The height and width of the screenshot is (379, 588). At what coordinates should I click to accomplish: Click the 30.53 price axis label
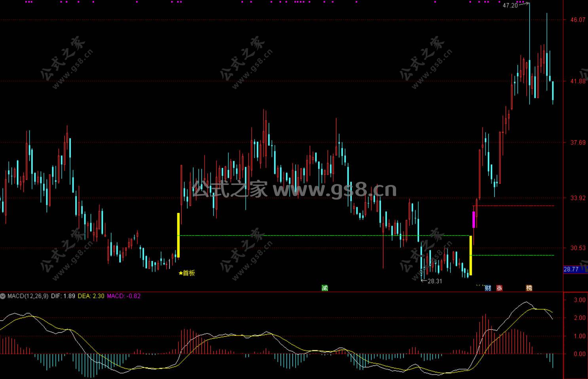578,248
